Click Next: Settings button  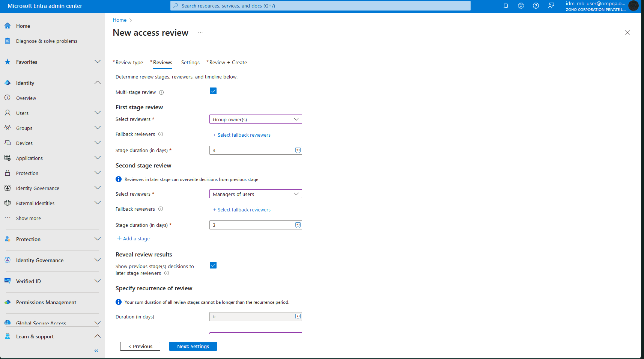point(193,346)
